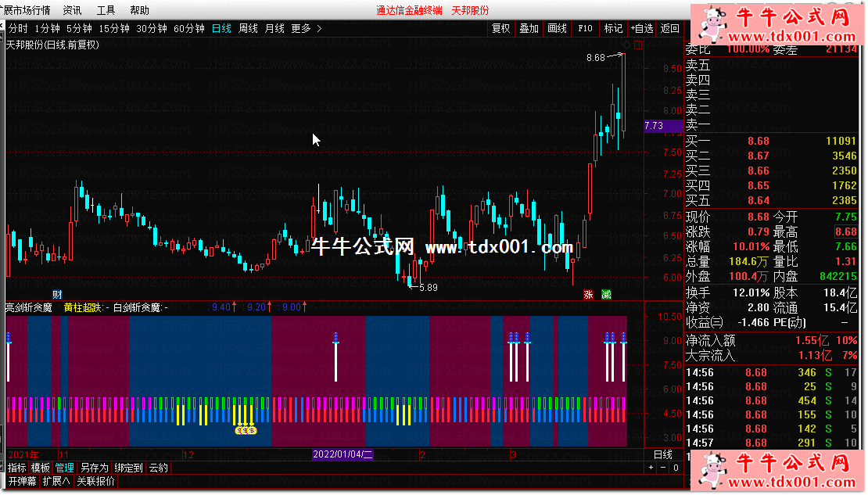Open the 帮助 menu
Image resolution: width=868 pixels, height=495 pixels.
click(x=139, y=10)
